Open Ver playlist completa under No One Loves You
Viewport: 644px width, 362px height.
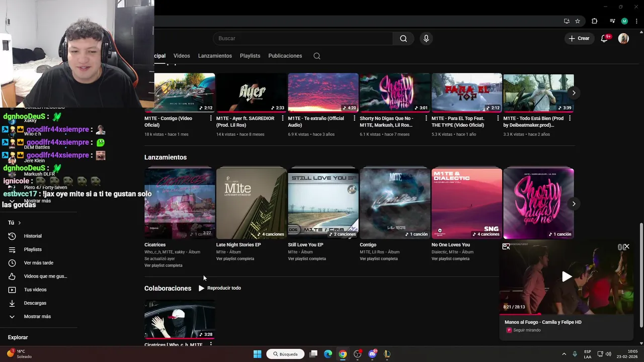pos(450,259)
